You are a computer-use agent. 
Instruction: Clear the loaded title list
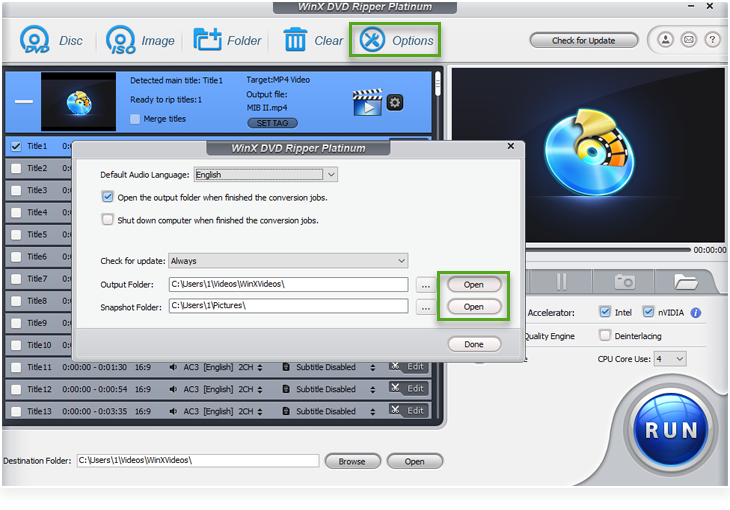[313, 41]
